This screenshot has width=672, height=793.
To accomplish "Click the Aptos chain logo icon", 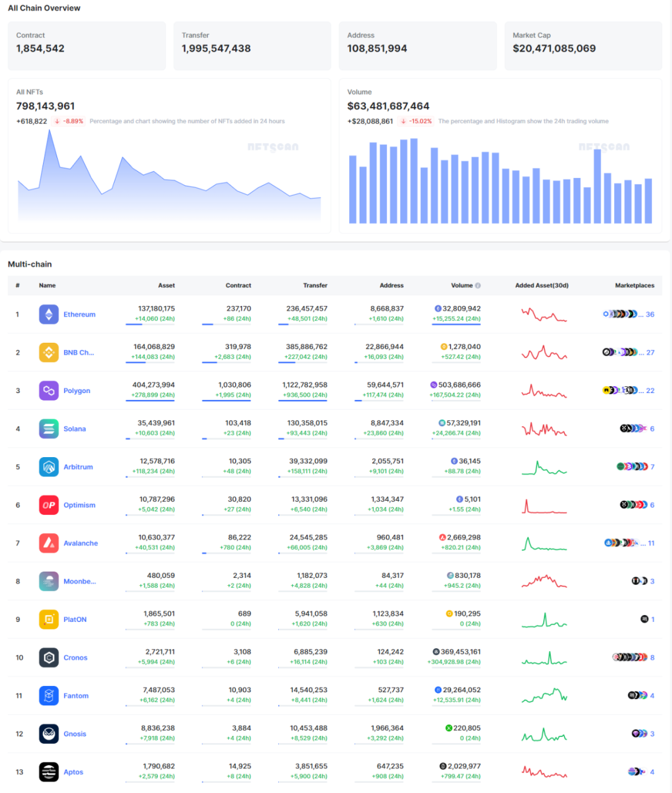I will [49, 772].
